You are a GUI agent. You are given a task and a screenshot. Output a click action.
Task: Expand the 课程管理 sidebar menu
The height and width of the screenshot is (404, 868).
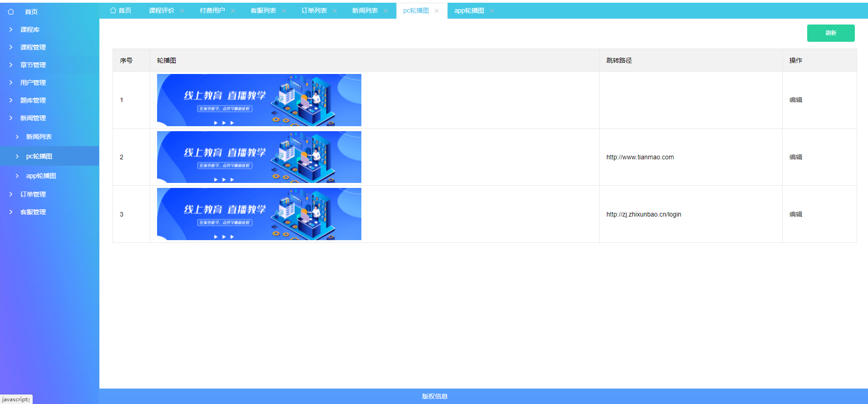[x=33, y=47]
